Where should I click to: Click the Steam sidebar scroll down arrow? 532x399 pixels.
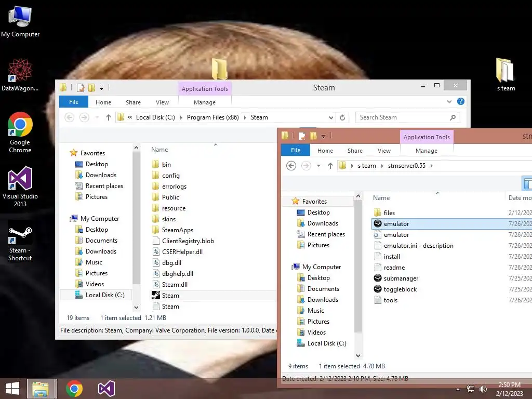pos(136,308)
